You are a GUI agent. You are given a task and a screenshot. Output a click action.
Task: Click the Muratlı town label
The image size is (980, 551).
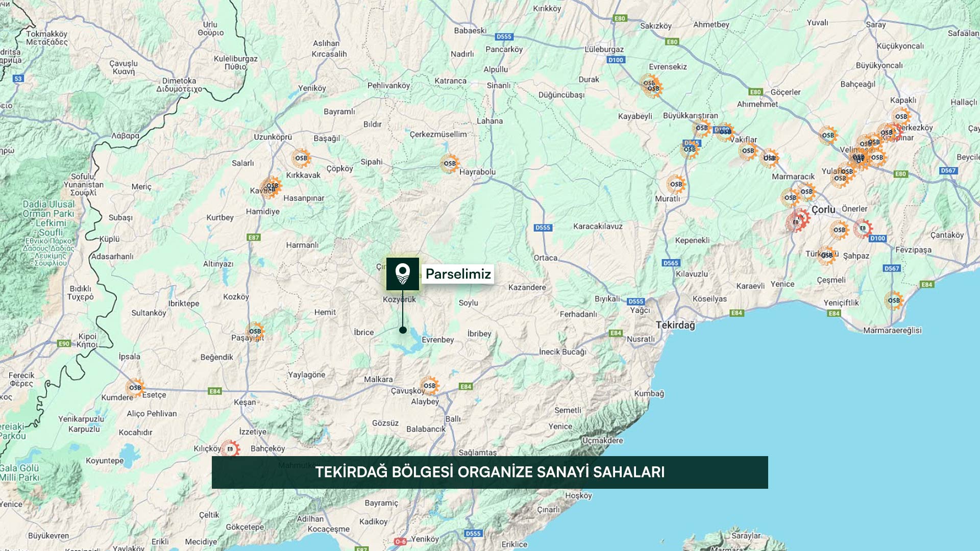point(668,198)
